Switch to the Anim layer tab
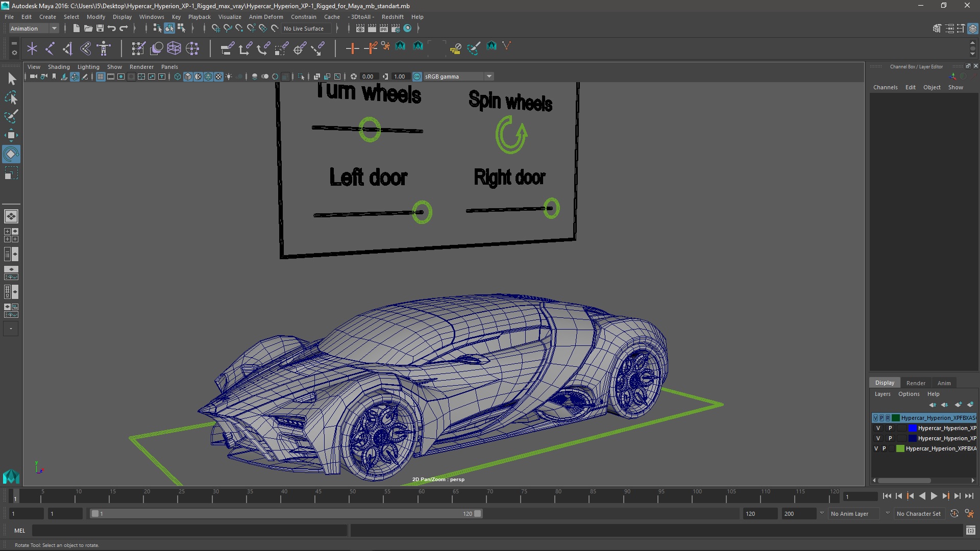The image size is (980, 551). click(944, 383)
